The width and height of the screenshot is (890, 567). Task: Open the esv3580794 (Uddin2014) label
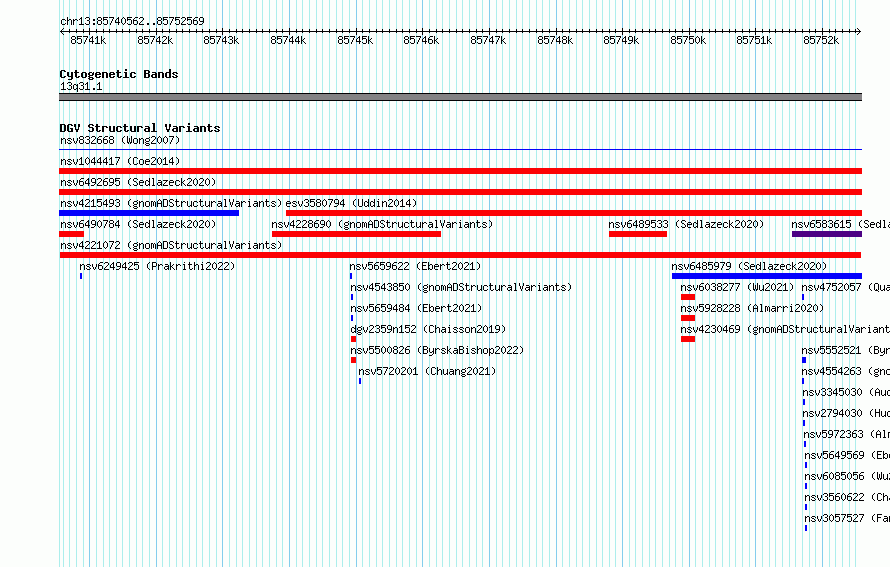point(351,203)
